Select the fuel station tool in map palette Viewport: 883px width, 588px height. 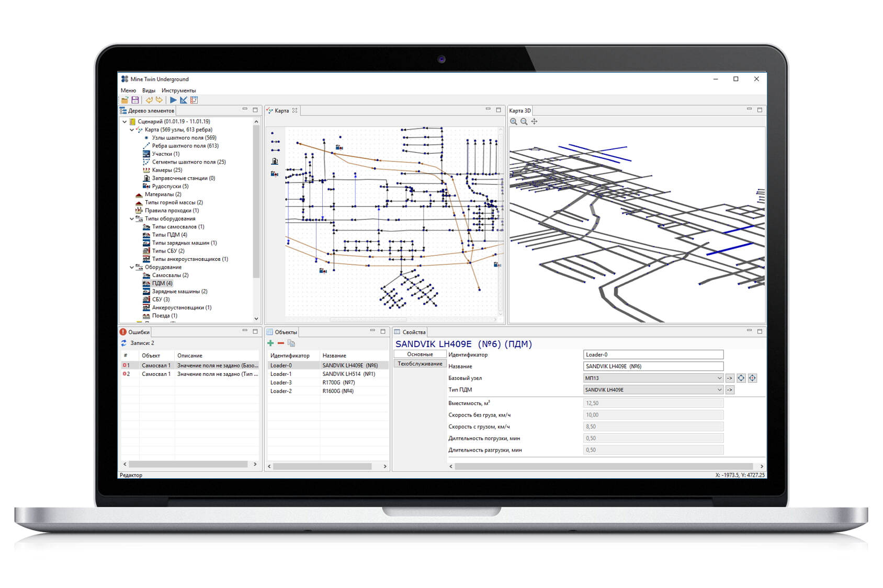point(275,162)
